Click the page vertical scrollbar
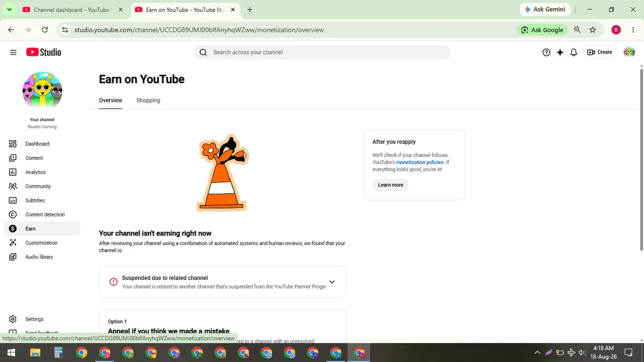Image resolution: width=644 pixels, height=362 pixels. click(641, 160)
